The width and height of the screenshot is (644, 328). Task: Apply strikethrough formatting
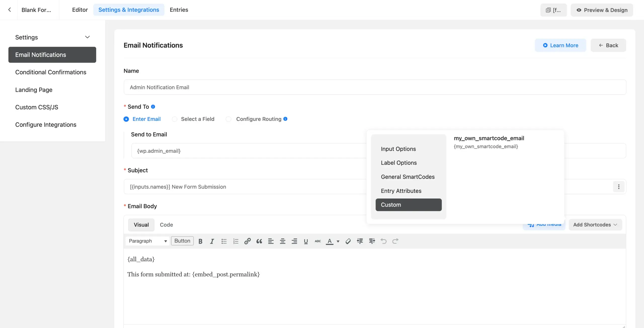(x=317, y=241)
